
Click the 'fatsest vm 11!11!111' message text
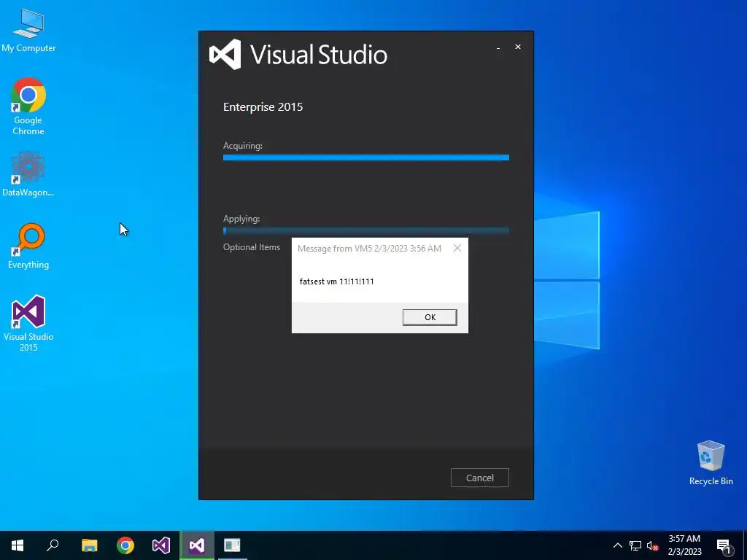pos(337,281)
